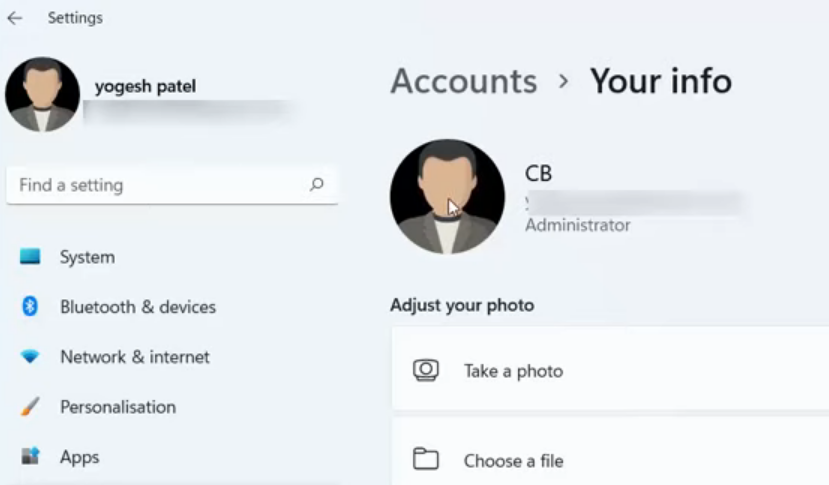The height and width of the screenshot is (485, 829).
Task: Open the System settings page
Action: click(87, 257)
